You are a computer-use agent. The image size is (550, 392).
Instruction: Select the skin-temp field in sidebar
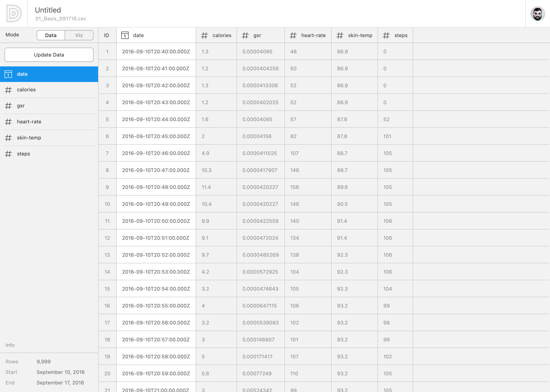point(49,138)
